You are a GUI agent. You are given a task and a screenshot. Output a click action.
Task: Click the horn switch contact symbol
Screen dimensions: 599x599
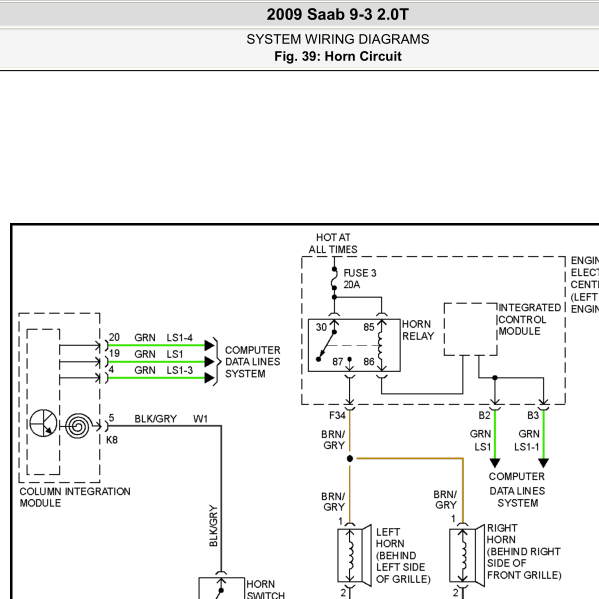pos(221,588)
